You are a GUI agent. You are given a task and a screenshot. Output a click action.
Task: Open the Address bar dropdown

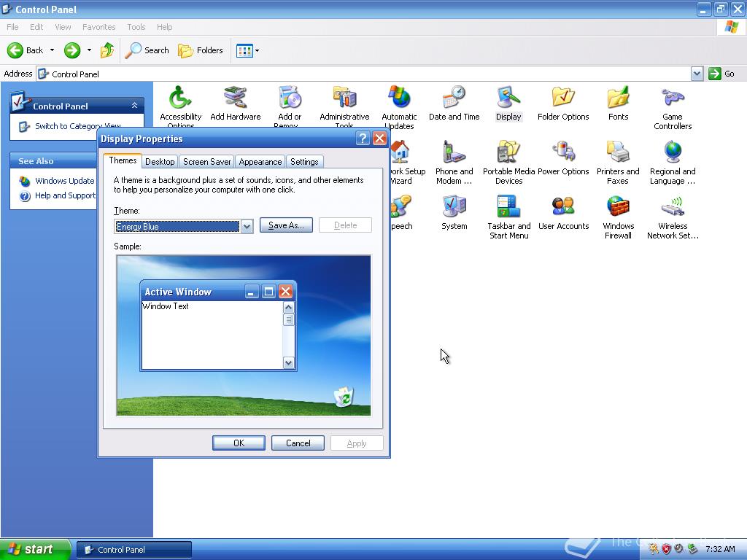point(697,74)
